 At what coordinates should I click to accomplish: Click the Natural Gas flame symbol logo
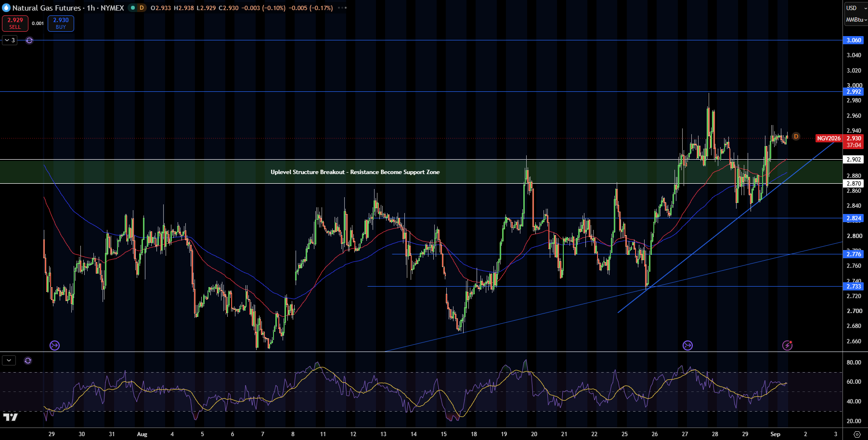click(x=6, y=8)
